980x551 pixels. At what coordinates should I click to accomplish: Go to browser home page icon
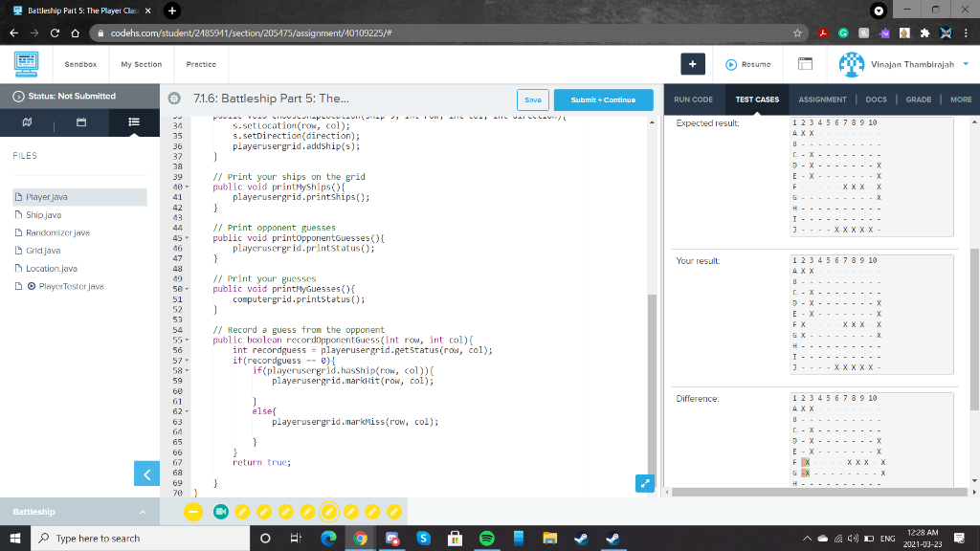(75, 33)
